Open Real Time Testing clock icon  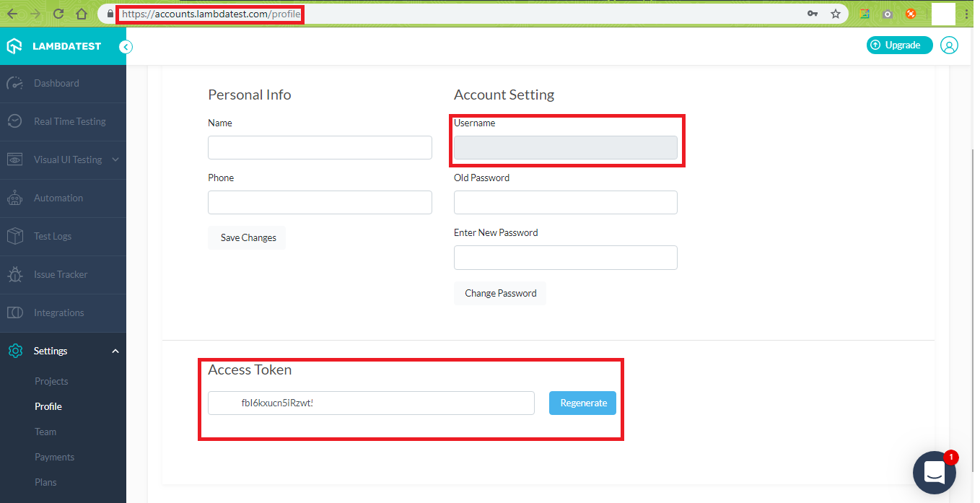tap(15, 121)
